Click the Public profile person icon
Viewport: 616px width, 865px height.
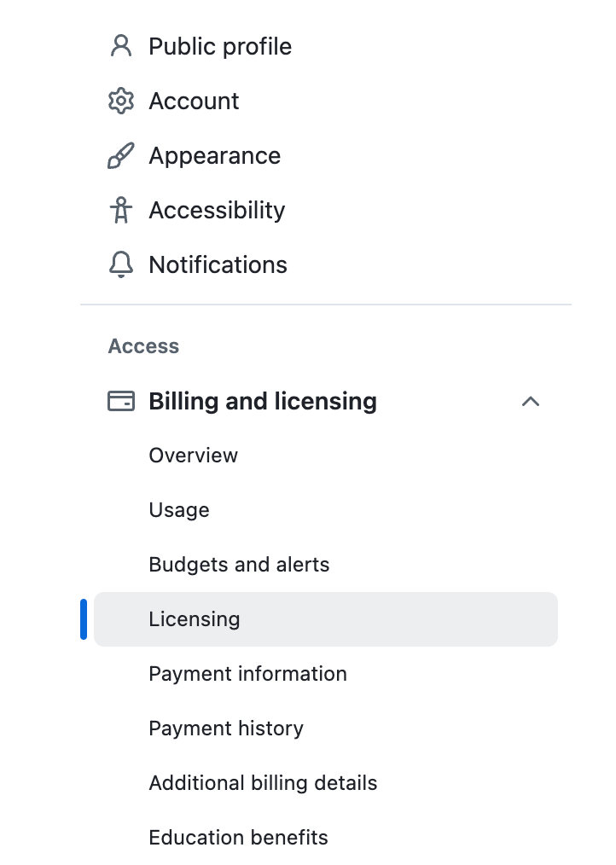tap(121, 46)
